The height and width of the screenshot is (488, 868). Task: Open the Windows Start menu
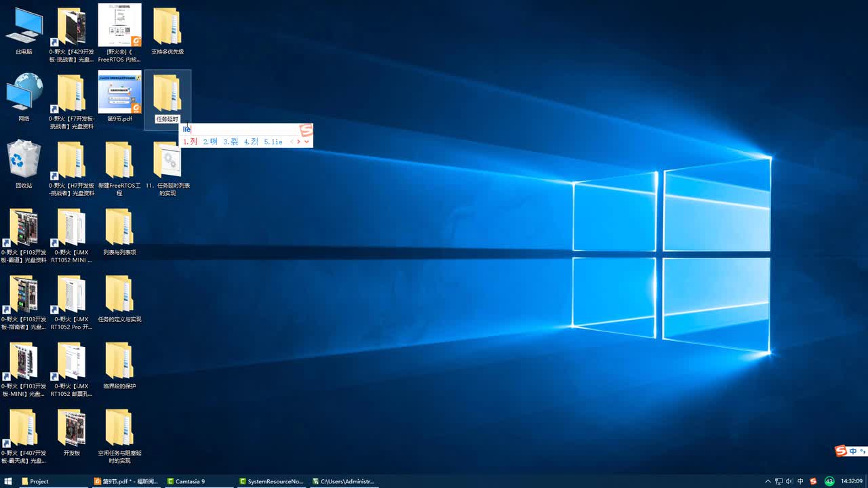coord(8,481)
